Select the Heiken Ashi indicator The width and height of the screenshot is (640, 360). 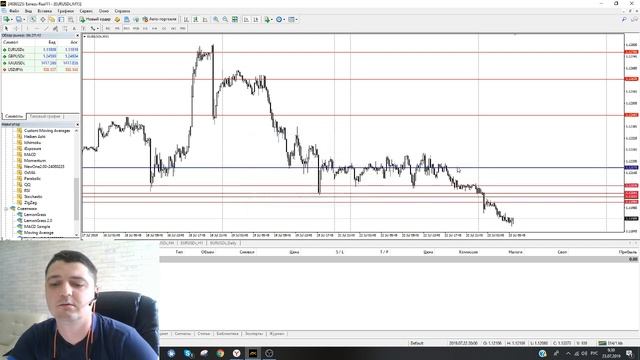(35, 136)
